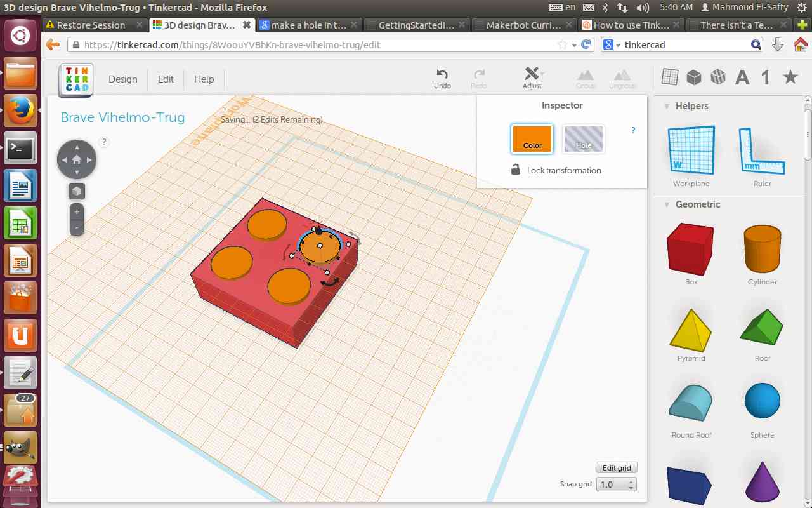Zoom in with the plus button
The image size is (812, 508).
coord(77,211)
